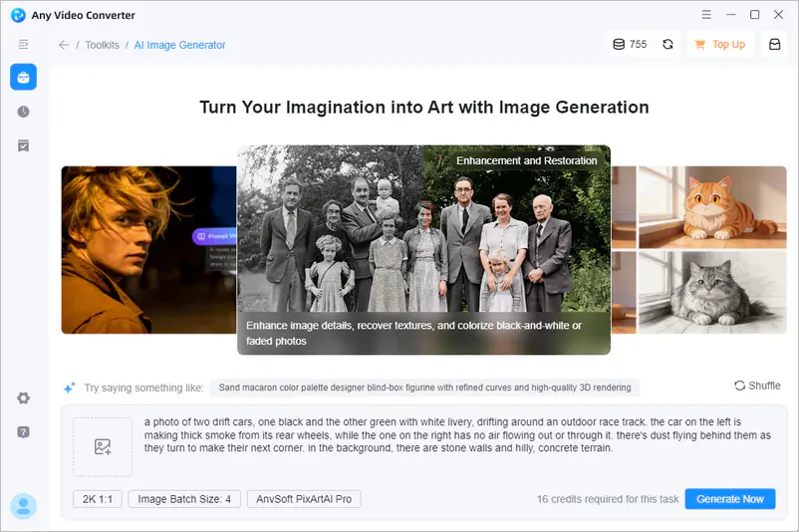Maximize the Any Video Converter window
Screen dimensions: 799x532
[x=755, y=15]
